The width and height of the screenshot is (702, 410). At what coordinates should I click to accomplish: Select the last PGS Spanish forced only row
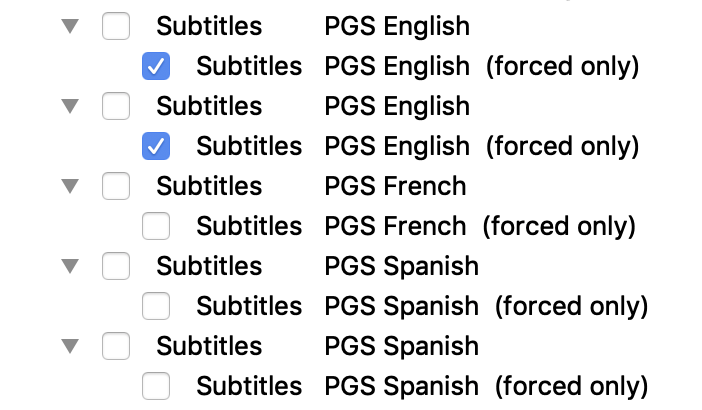click(x=421, y=386)
